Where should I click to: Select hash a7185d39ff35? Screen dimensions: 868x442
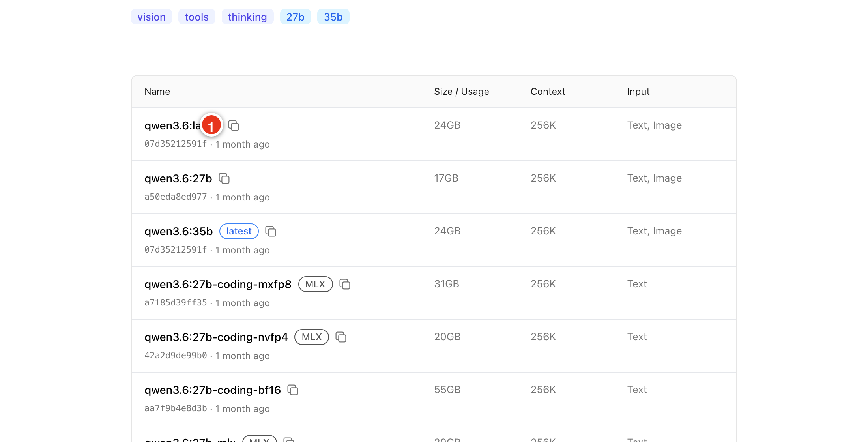click(x=176, y=303)
